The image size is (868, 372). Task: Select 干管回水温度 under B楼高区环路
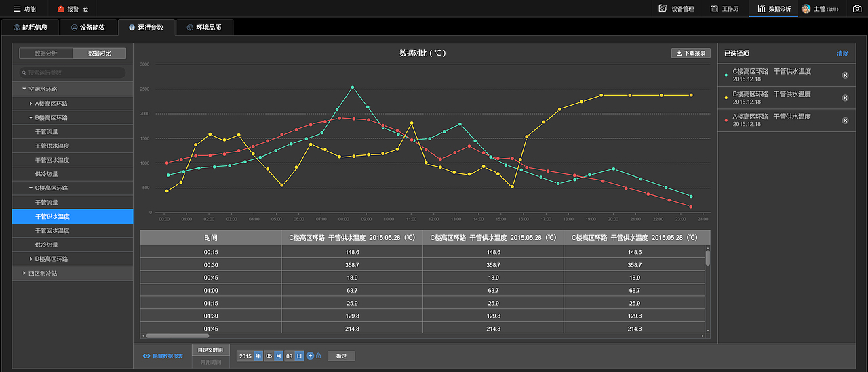point(73,160)
